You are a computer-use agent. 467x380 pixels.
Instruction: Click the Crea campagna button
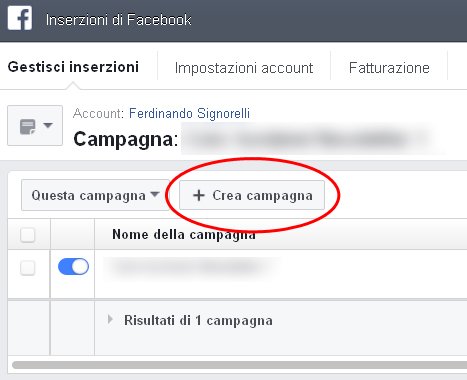[252, 195]
